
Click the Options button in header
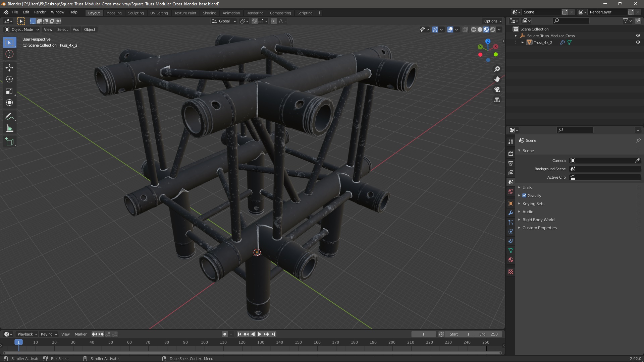(492, 21)
